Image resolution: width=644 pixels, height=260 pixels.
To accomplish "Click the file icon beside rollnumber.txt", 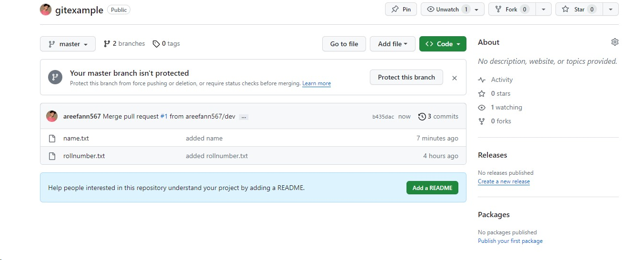I will (52, 156).
